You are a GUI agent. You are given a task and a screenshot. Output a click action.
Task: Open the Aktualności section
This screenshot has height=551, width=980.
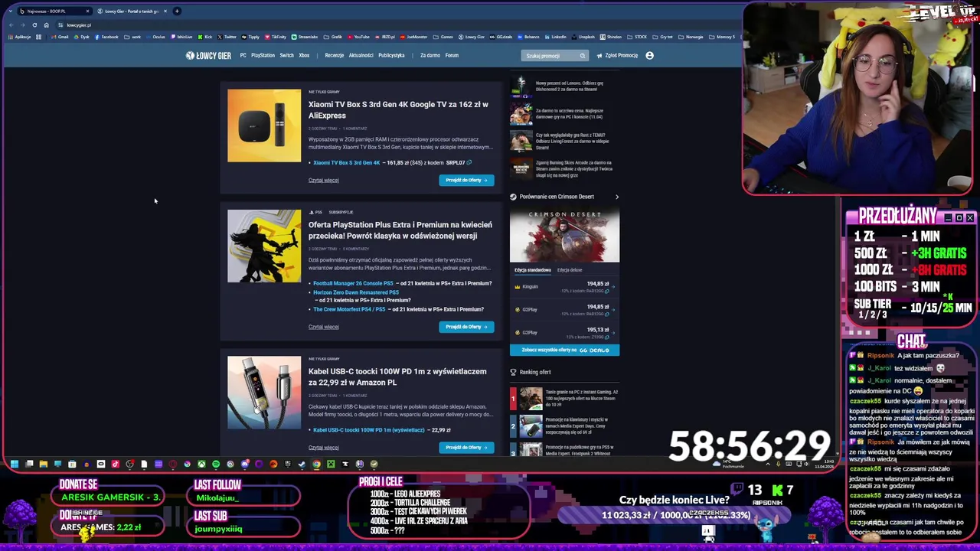coord(361,55)
